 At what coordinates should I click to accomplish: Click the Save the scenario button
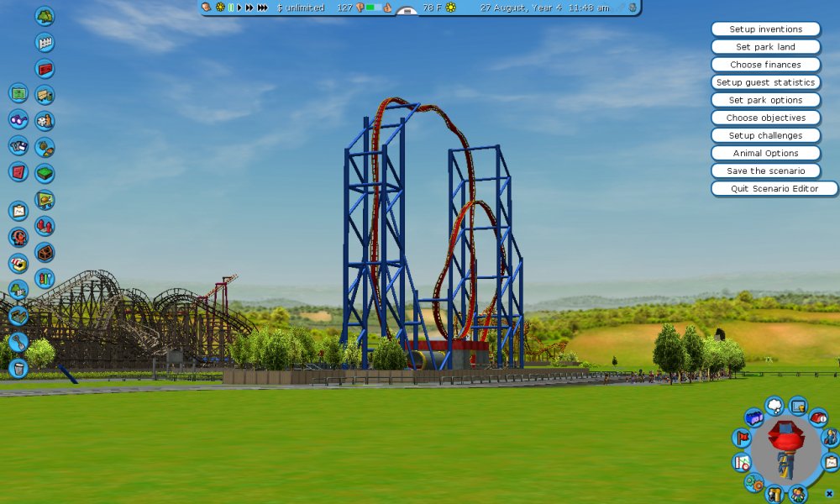[765, 171]
